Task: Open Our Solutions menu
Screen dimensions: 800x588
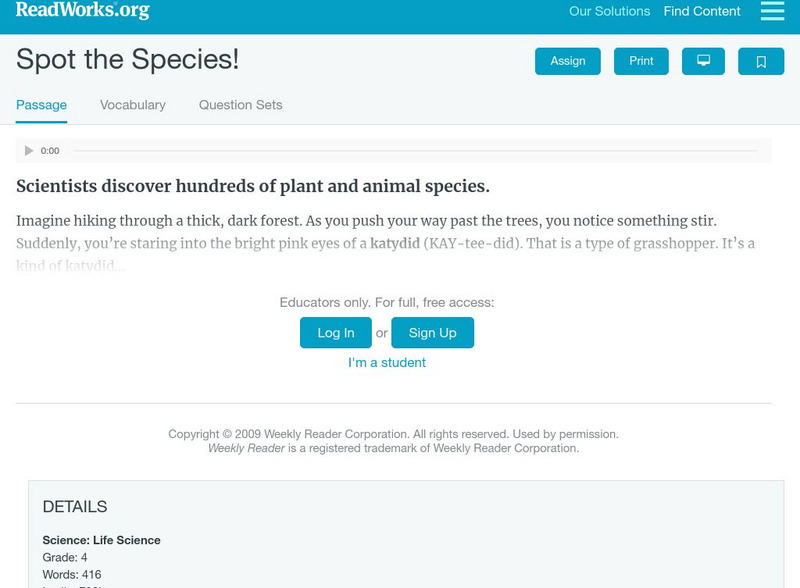Action: point(609,12)
